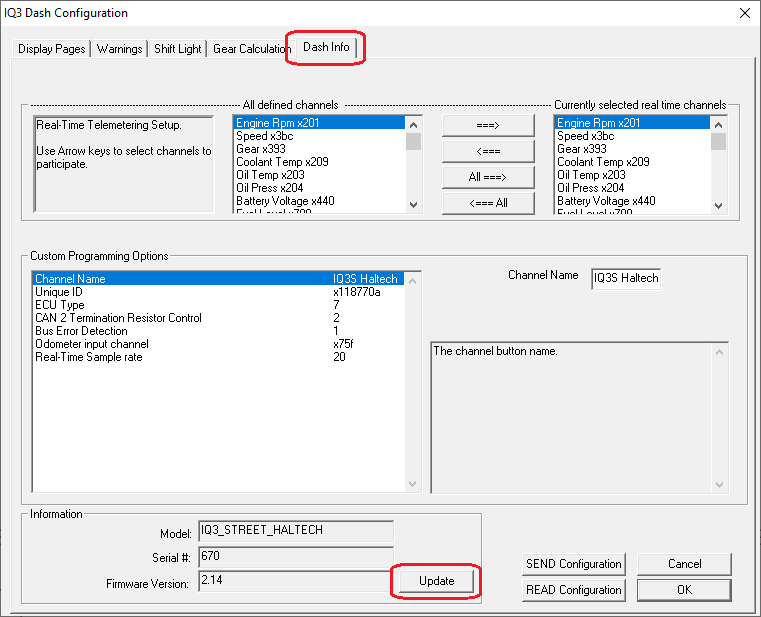Screen dimensions: 761x617
Task: Select the Odometer input channel row
Action: [218, 344]
